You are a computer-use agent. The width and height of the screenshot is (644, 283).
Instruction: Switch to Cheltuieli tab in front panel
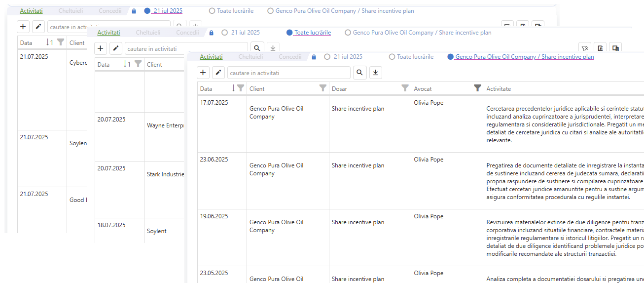(250, 57)
